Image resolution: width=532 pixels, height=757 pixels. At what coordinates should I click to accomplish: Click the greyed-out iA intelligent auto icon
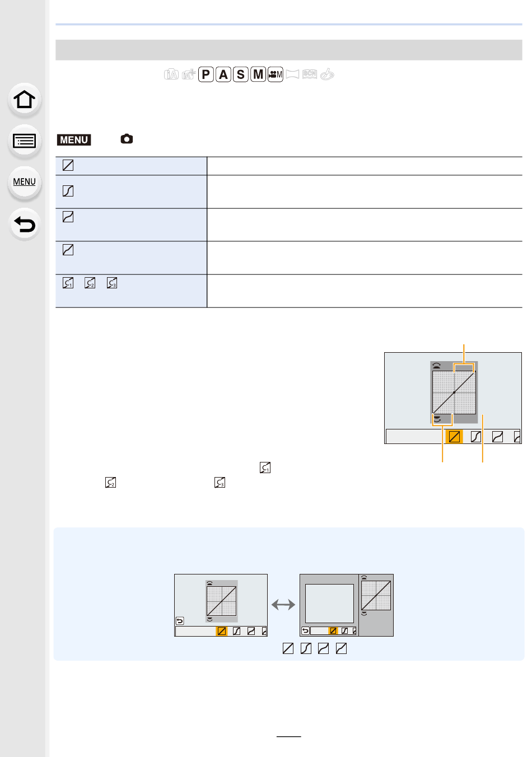point(171,74)
